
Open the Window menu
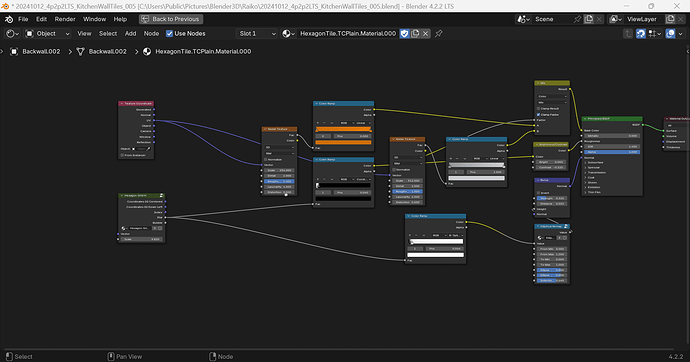click(94, 19)
